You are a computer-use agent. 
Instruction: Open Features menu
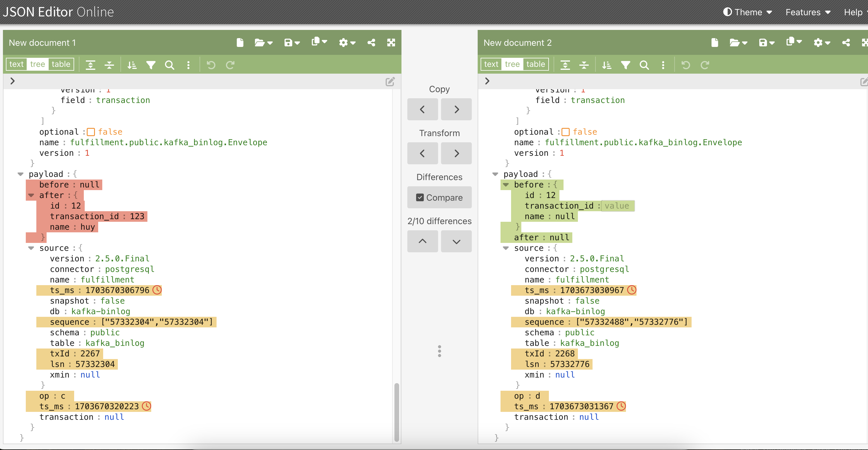pos(808,12)
